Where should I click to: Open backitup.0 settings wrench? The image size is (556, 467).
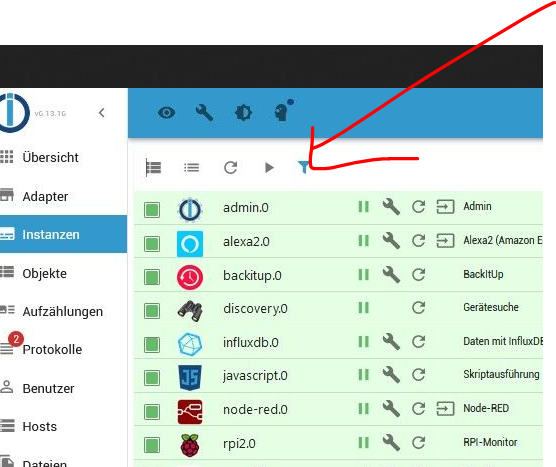391,274
